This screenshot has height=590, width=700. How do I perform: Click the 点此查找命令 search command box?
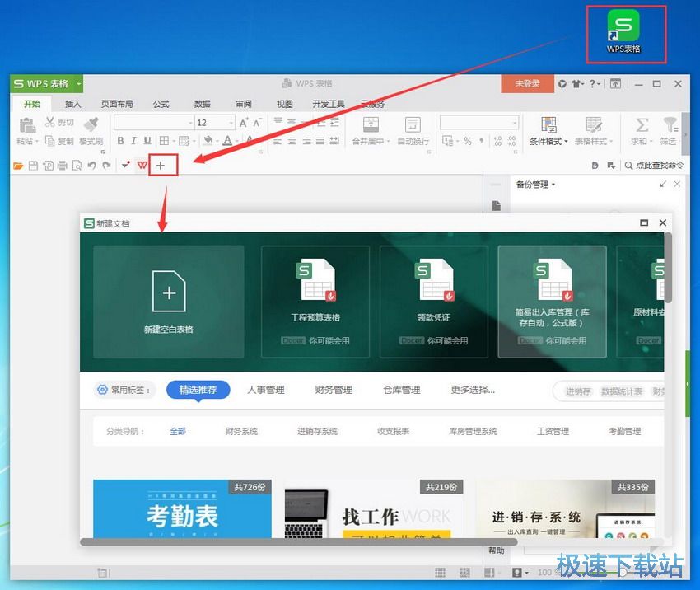pyautogui.click(x=654, y=166)
